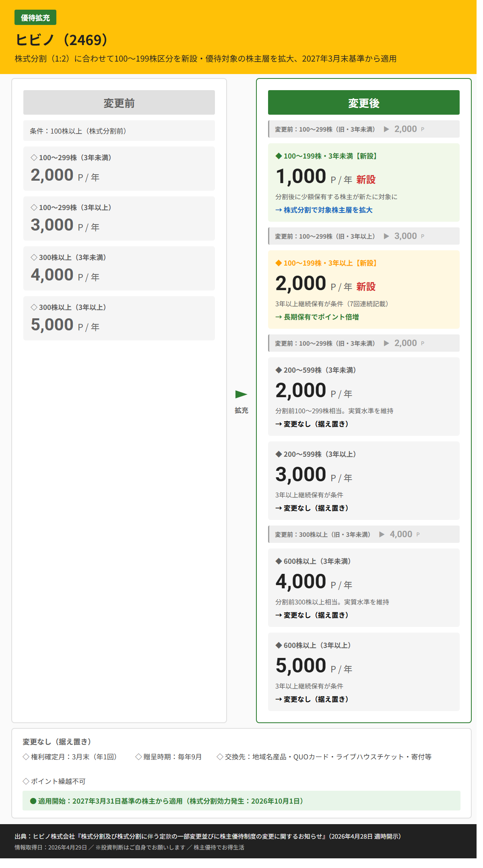Click the diamond beside ポイント繰越不可
The height and width of the screenshot is (868, 483).
pyautogui.click(x=26, y=781)
